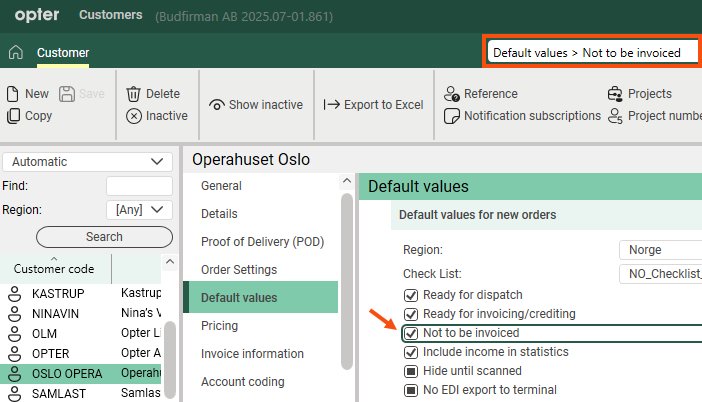Open the Pricing section in side menu
The image size is (702, 402).
click(219, 326)
